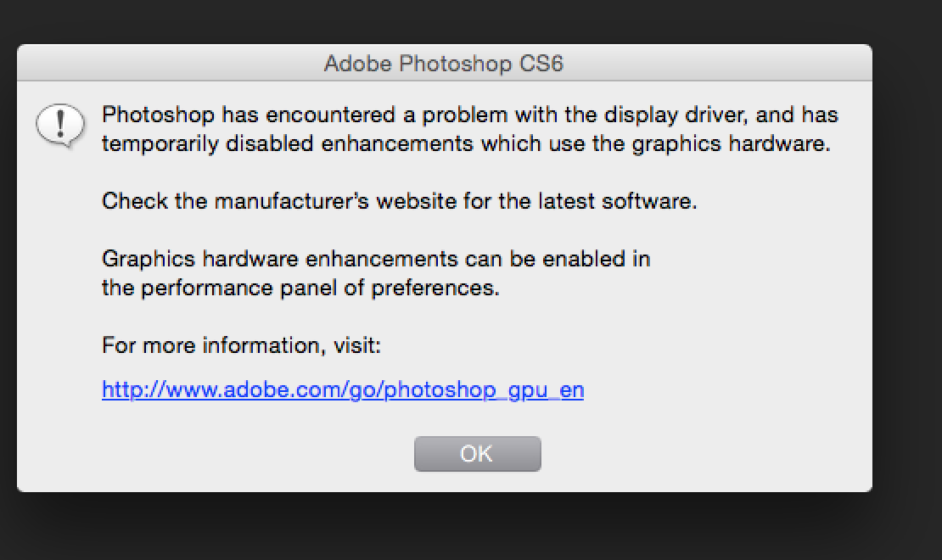
Task: Click the exclamation alert speech-bubble icon
Action: coord(60,125)
